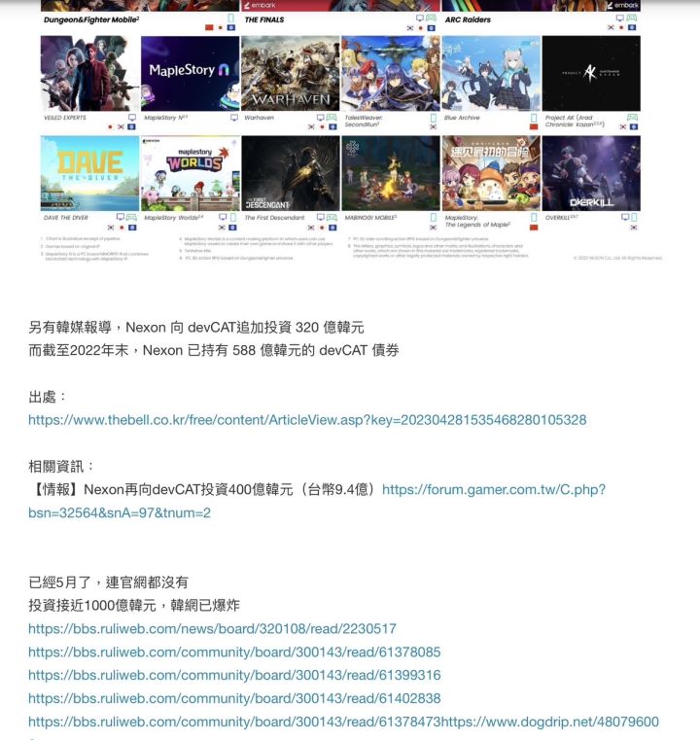Viewport: 700px width, 740px height.
Task: Click MapleStory Legends of Maple thumbnail
Action: (x=491, y=173)
